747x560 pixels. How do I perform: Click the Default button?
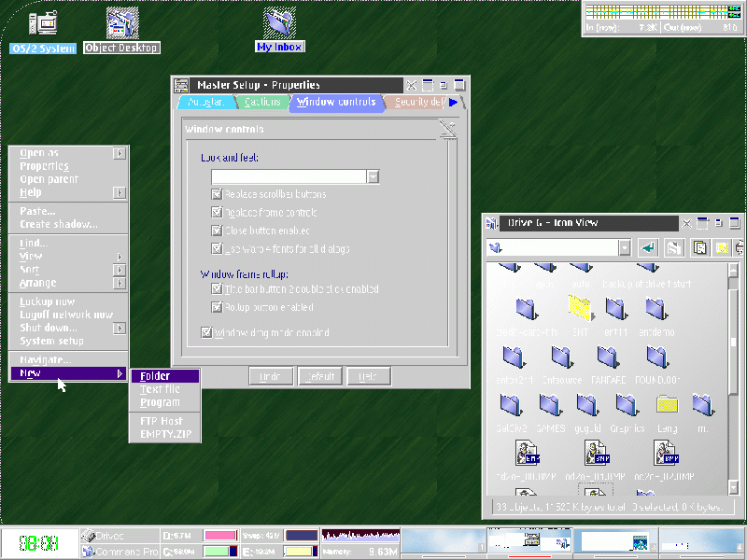pos(319,376)
